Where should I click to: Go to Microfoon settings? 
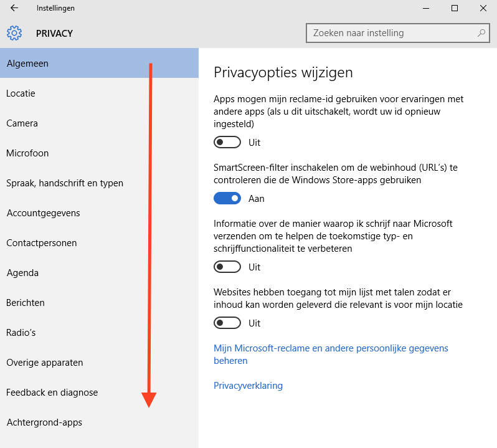point(27,153)
